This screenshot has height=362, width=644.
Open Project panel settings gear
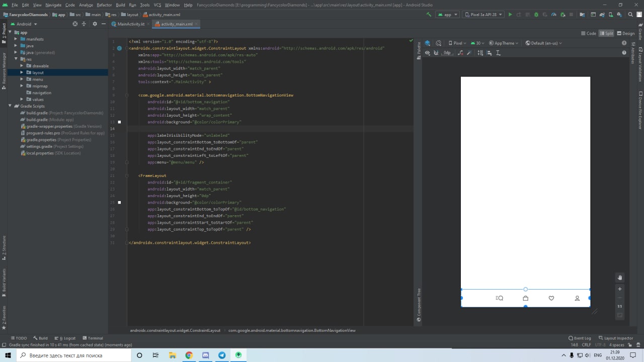(x=95, y=24)
